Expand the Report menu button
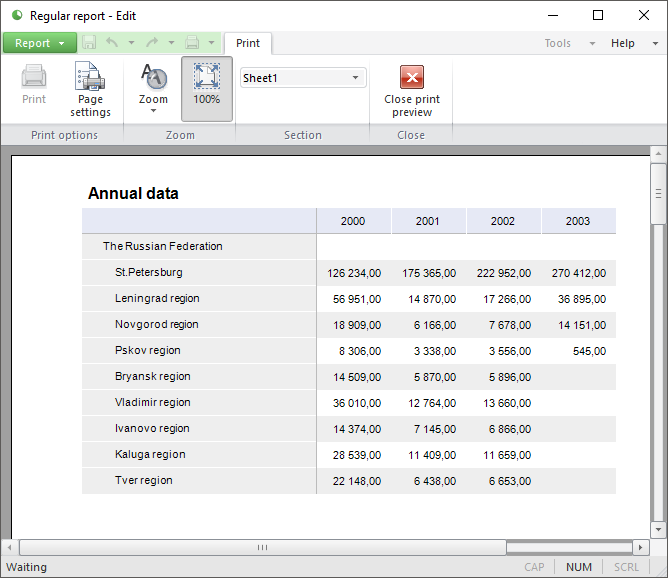668x578 pixels. click(x=39, y=43)
